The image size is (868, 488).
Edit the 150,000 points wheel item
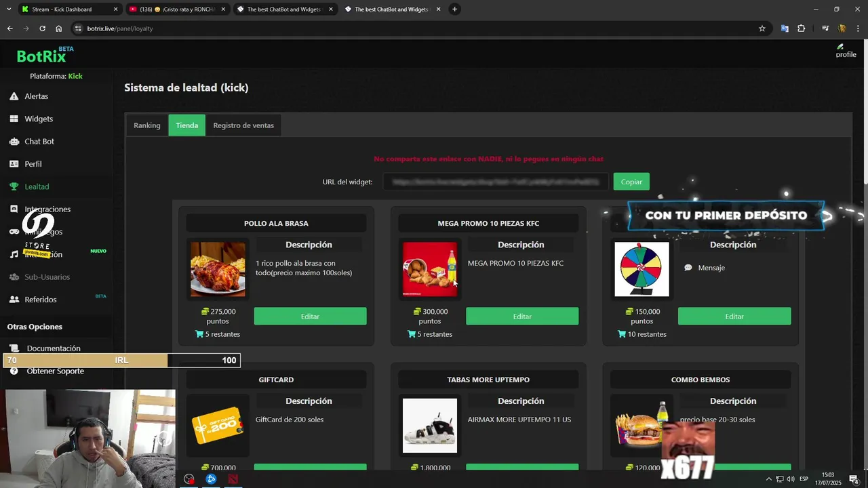[x=734, y=316]
